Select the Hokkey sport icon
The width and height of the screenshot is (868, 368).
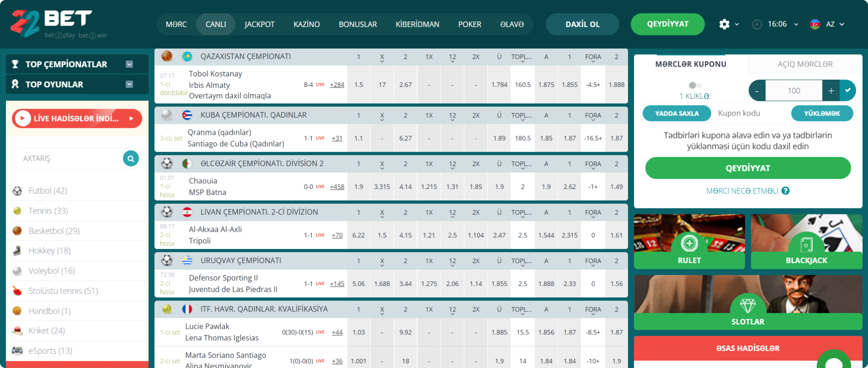[17, 251]
